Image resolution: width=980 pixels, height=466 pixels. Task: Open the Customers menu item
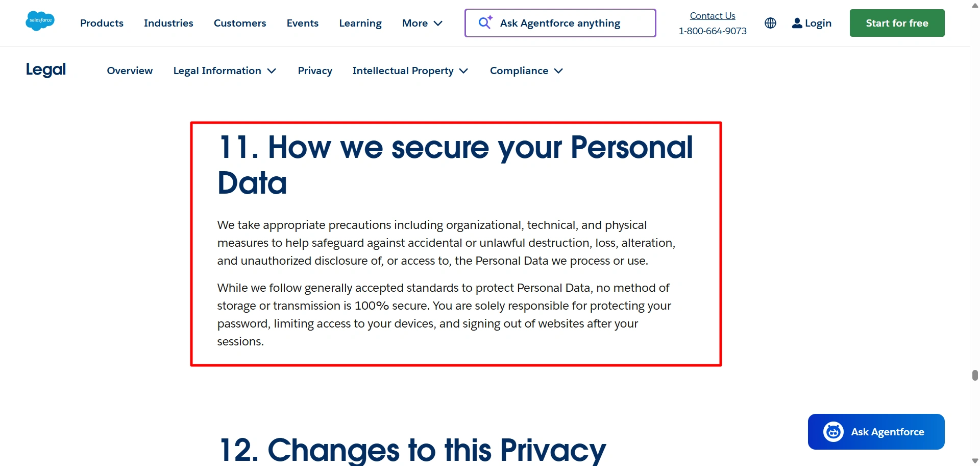coord(240,23)
